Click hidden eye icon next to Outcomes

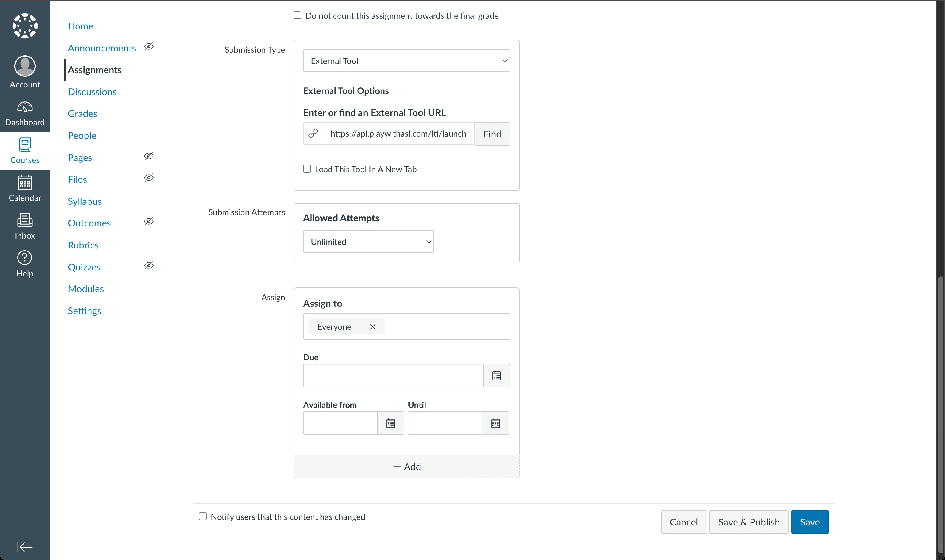pos(149,221)
